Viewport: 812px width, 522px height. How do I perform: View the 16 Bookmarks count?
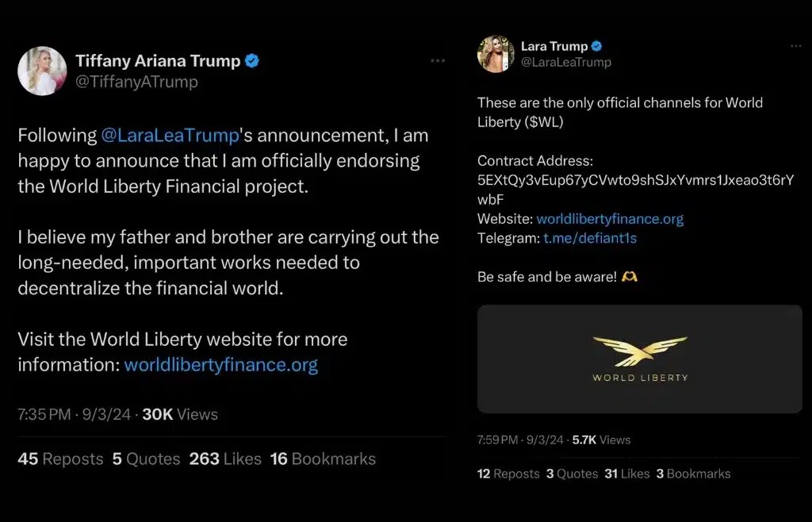323,459
